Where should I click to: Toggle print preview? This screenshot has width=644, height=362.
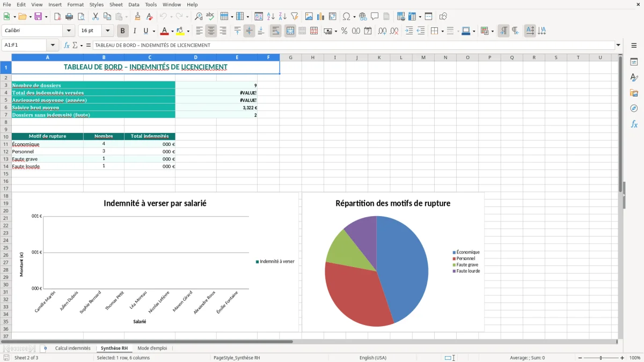click(x=81, y=17)
